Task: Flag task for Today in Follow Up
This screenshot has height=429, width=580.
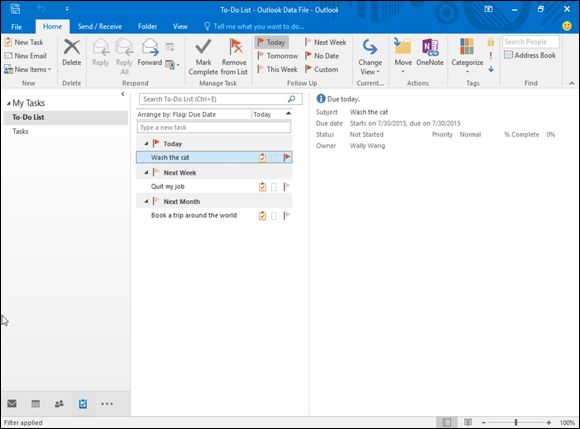Action: point(272,42)
